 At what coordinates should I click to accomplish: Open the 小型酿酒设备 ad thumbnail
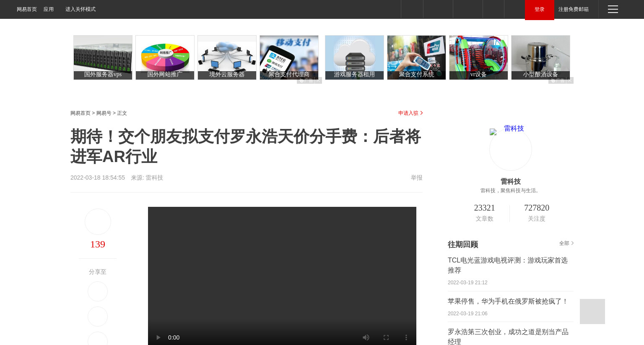click(x=540, y=57)
